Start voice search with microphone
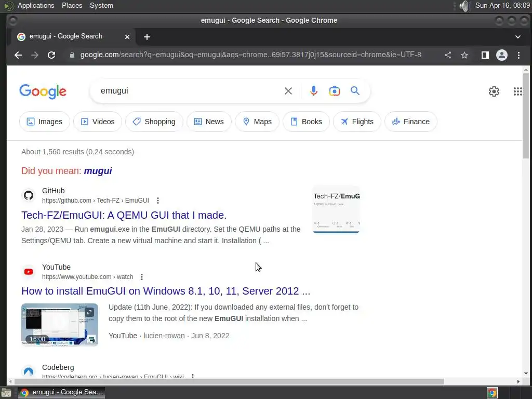 click(314, 91)
